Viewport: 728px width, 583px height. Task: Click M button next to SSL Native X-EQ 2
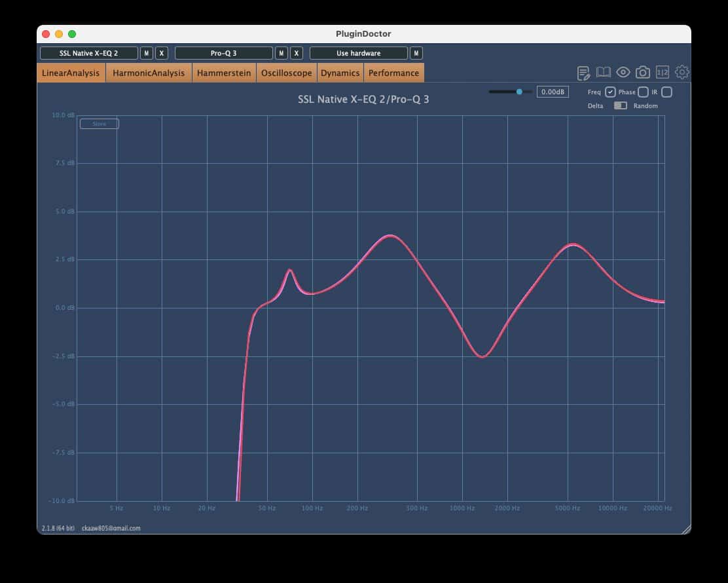[146, 53]
